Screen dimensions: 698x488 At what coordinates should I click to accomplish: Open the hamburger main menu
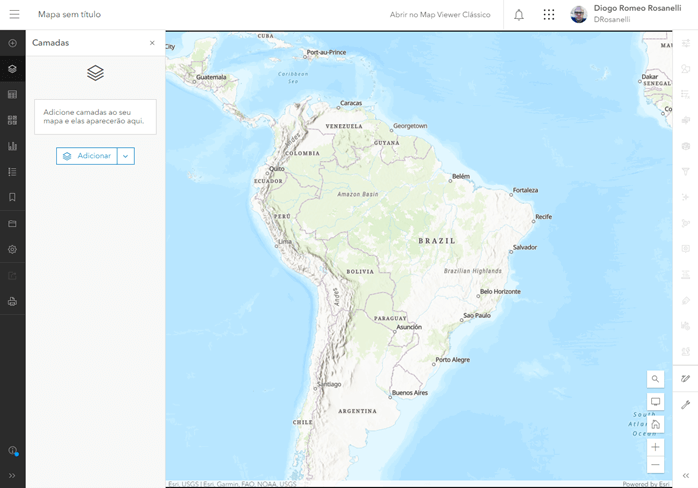point(14,15)
